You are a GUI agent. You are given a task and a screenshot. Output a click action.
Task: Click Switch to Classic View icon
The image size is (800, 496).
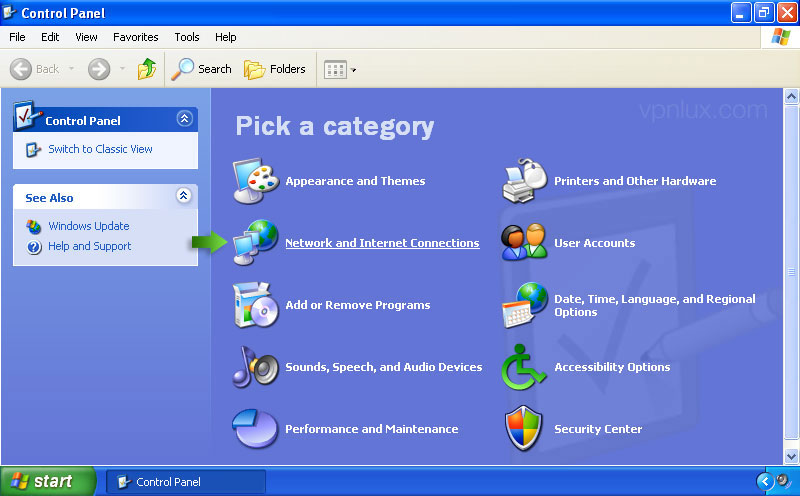33,150
